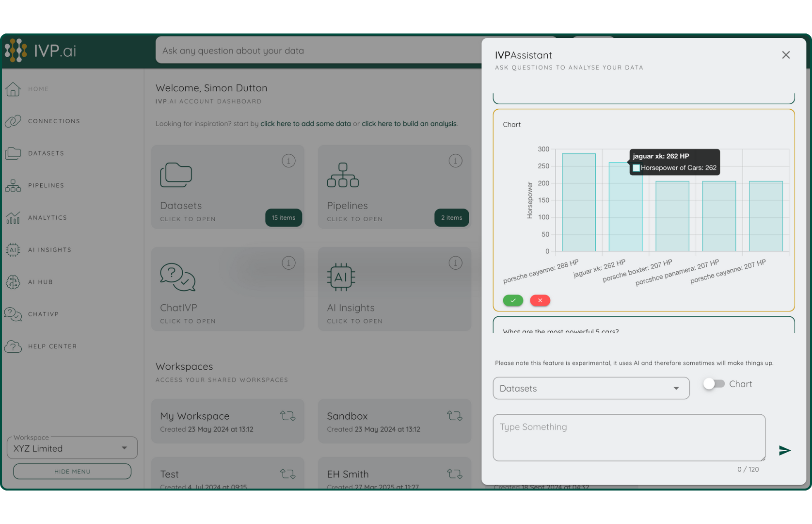This screenshot has height=524, width=812.
Task: Click the porsche panamera 207 HP bar
Action: coord(719,216)
